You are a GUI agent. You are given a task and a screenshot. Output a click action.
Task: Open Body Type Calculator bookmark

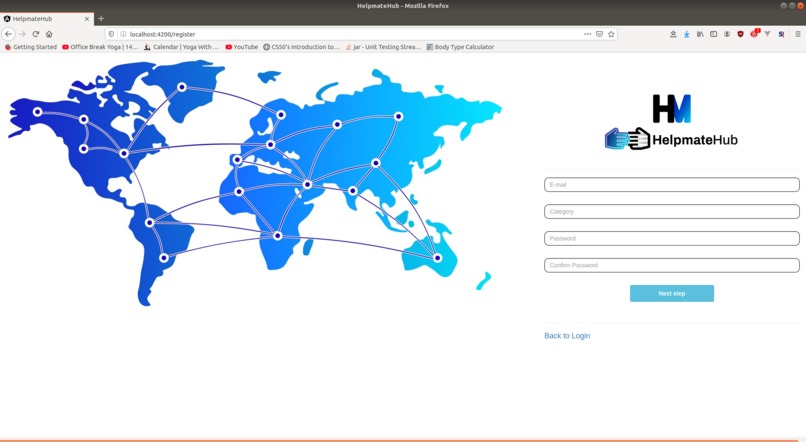460,47
